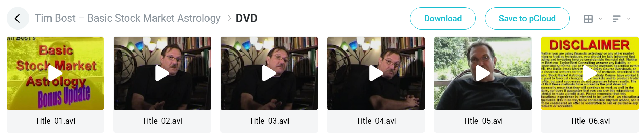Select the DVD breadcrumb item
644x137 pixels.
[x=247, y=18]
